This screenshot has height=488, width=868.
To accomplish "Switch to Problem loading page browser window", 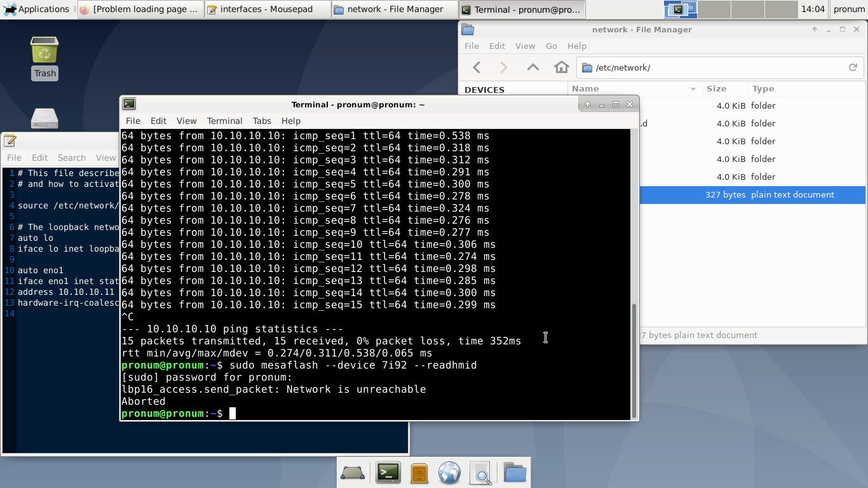I will (x=140, y=10).
